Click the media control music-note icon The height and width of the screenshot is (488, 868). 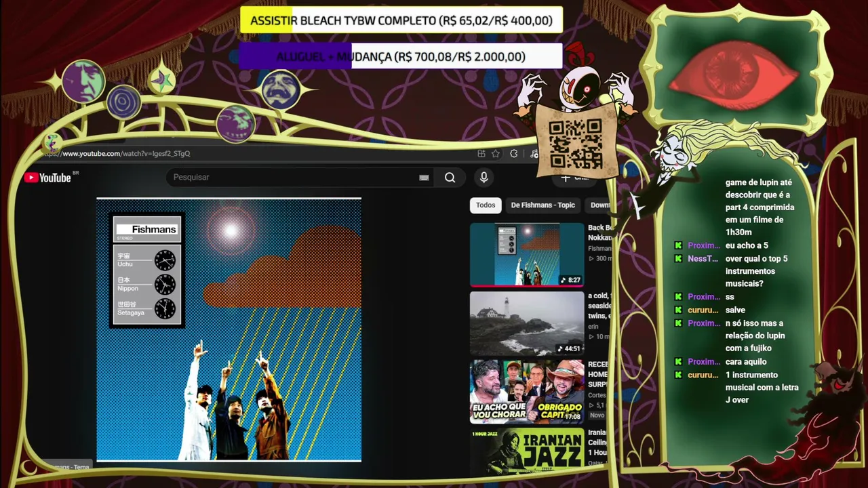tap(534, 154)
